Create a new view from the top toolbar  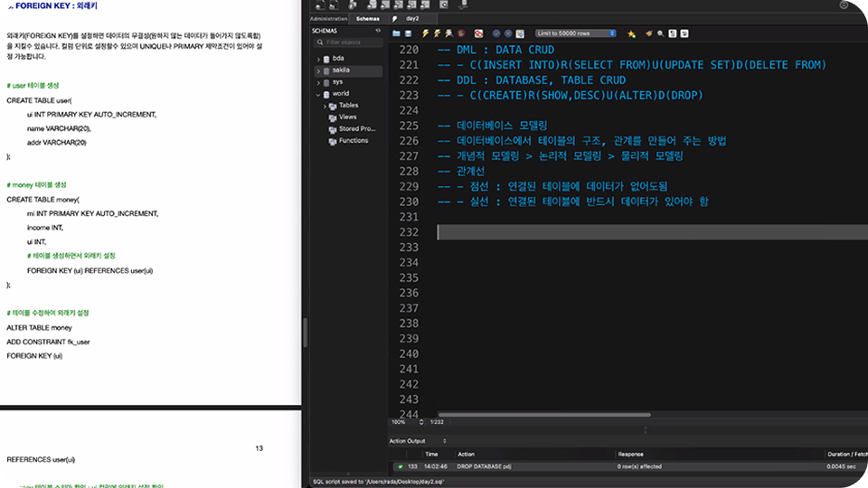tap(399, 5)
